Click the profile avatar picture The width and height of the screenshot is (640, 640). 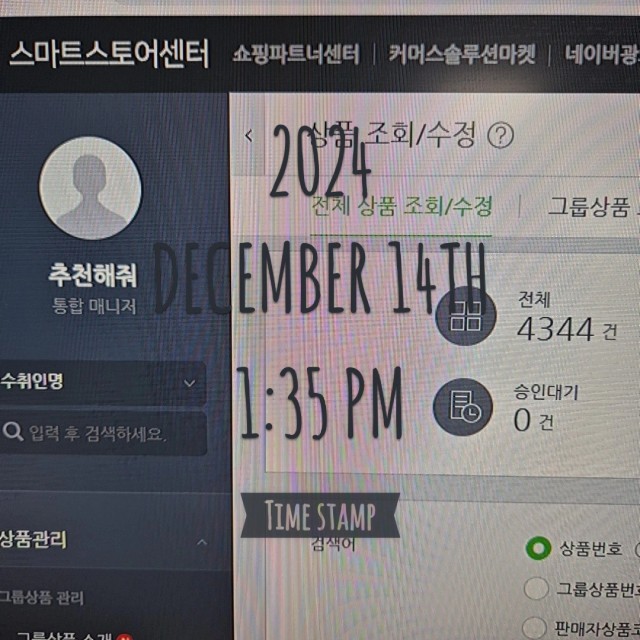[x=90, y=188]
